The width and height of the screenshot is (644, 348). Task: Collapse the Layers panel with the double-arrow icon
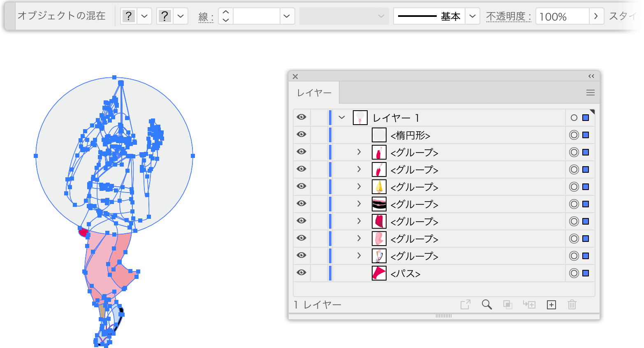pyautogui.click(x=591, y=76)
